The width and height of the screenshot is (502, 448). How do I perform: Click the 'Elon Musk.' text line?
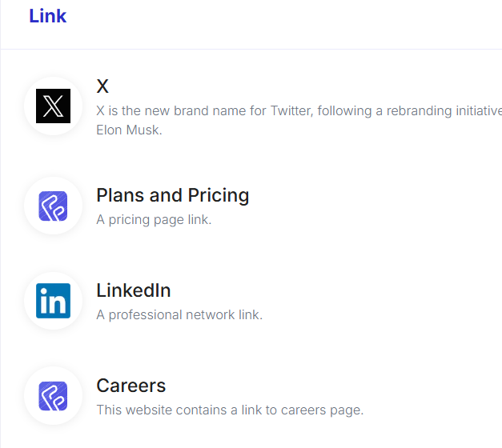[129, 129]
